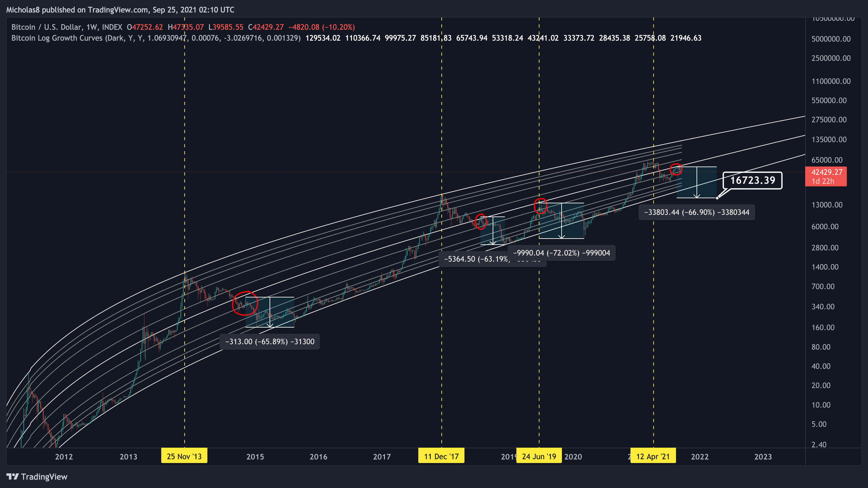Click the indicator value 110366.74
This screenshot has width=868, height=488.
(363, 38)
